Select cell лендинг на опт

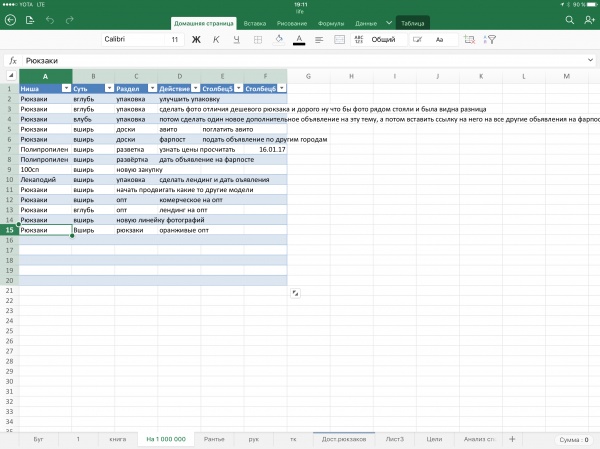tap(179, 210)
